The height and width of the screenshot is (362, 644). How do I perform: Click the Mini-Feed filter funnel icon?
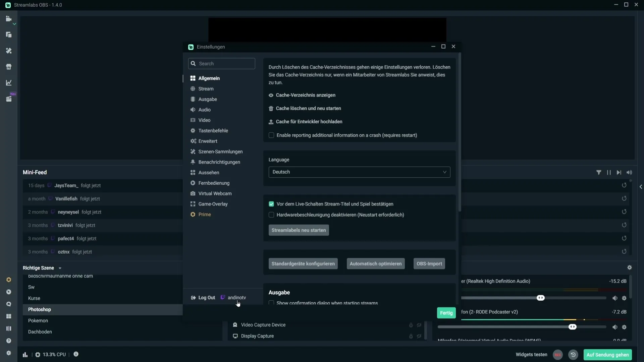599,172
